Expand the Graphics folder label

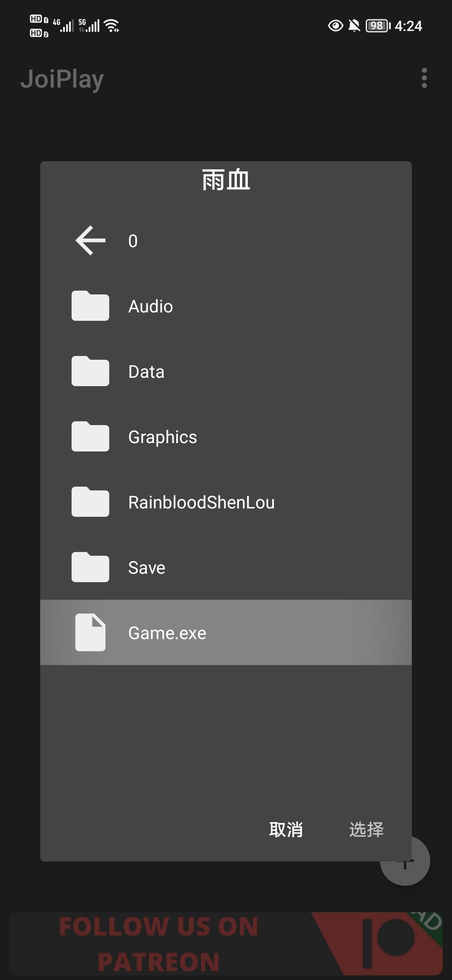point(162,437)
